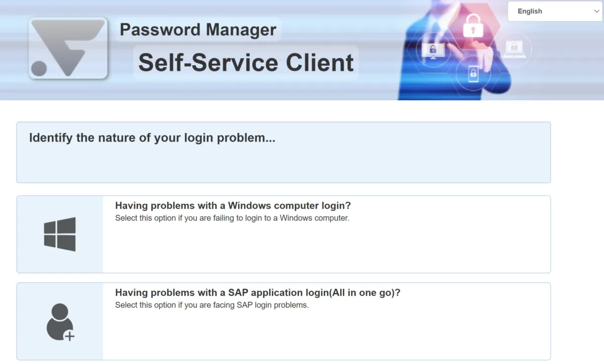Click the "Self-Service Client" heading

pyautogui.click(x=246, y=62)
